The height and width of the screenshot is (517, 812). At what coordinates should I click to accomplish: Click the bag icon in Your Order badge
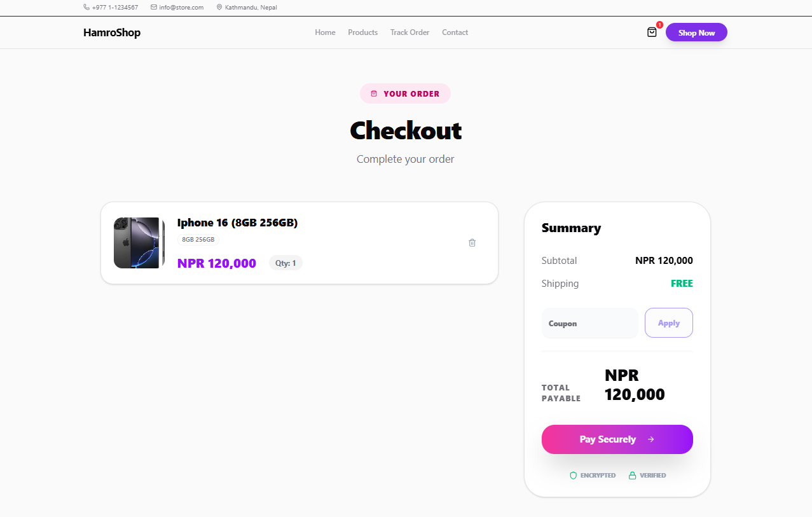(374, 93)
